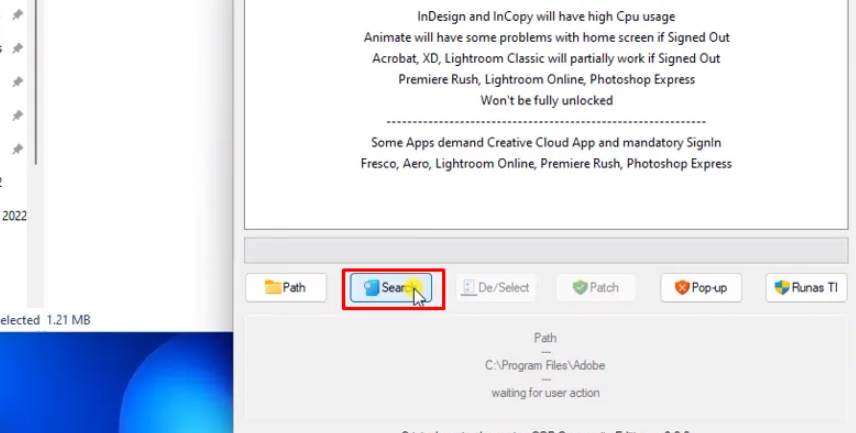This screenshot has width=856, height=433.
Task: Click the De/Select checklist icon
Action: pyautogui.click(x=467, y=288)
